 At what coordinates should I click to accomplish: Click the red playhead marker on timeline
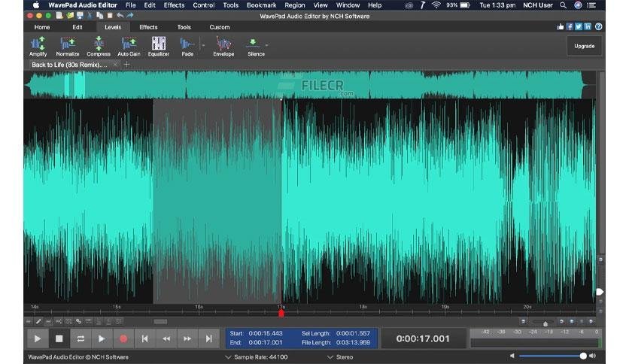pyautogui.click(x=281, y=313)
